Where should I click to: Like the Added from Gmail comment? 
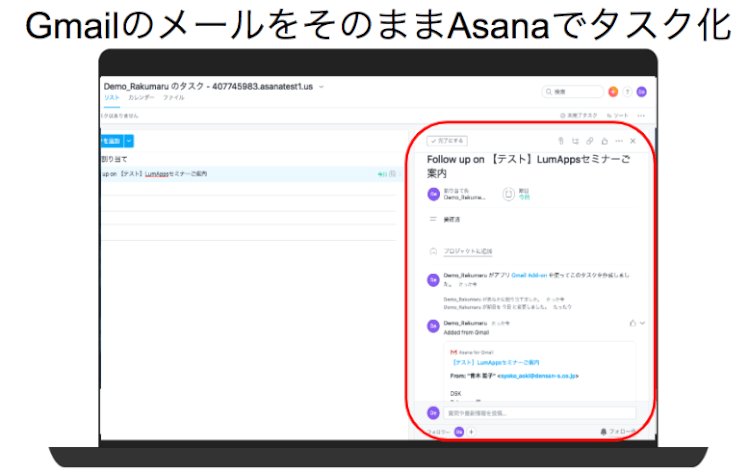pos(633,323)
